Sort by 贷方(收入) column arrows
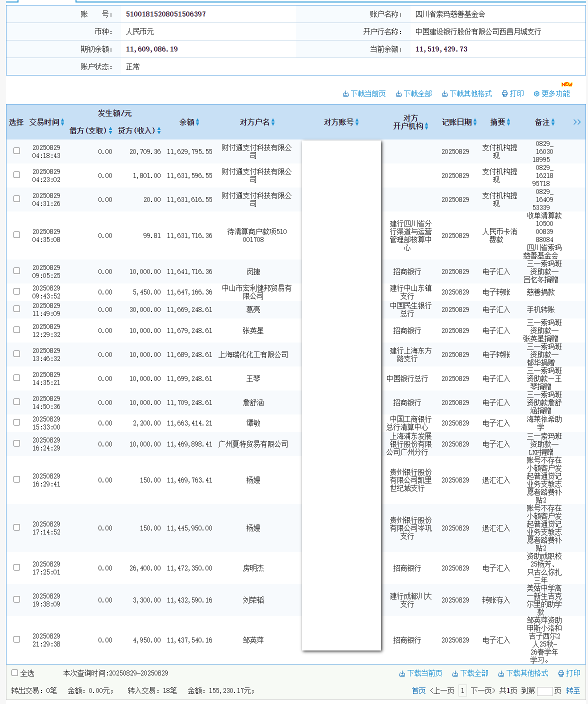This screenshot has width=588, height=704. (x=159, y=131)
